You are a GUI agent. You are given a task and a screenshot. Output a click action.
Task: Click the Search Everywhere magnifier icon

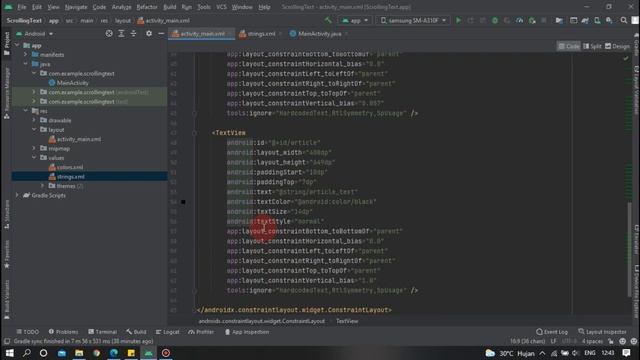pyautogui.click(x=624, y=20)
